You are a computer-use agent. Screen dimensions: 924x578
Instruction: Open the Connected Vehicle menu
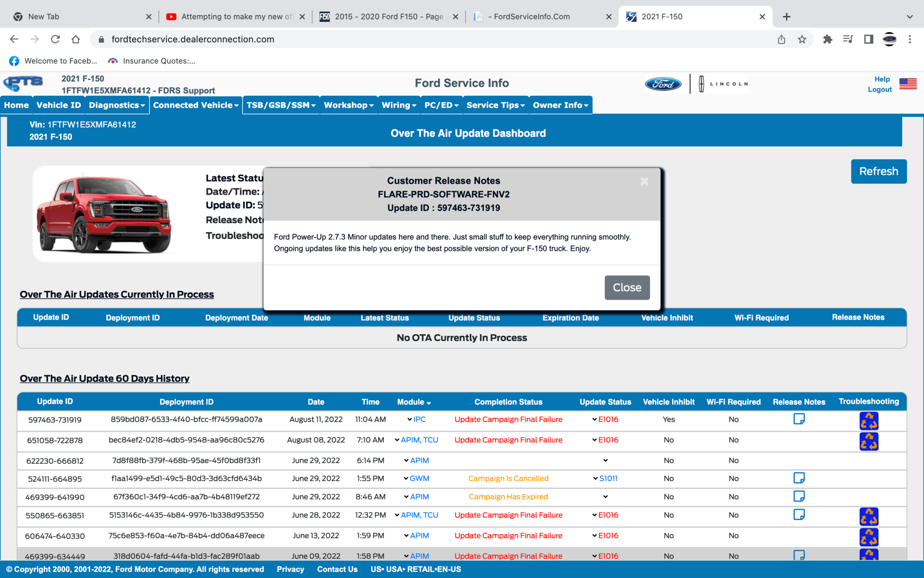(x=195, y=105)
